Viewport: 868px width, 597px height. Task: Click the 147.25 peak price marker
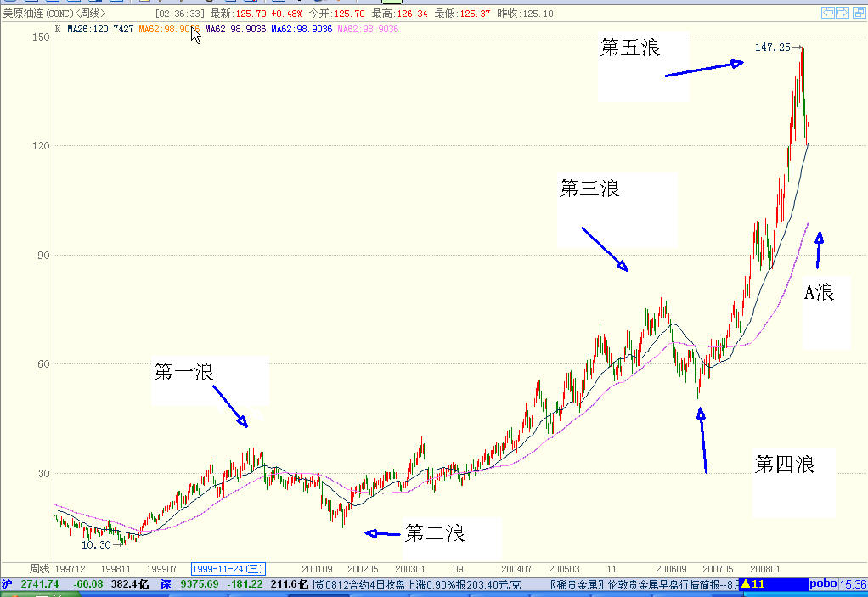click(773, 48)
